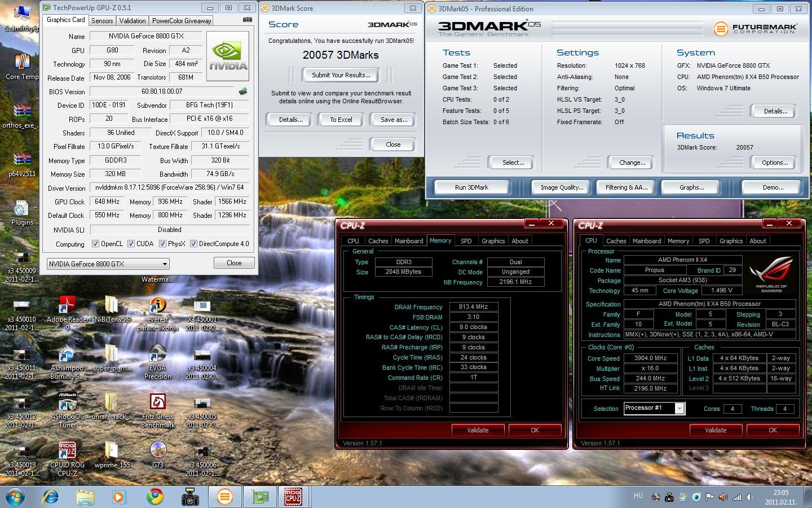Image resolution: width=812 pixels, height=508 pixels.
Task: Toggle the OpenCL checkbox in GPU-Z
Action: point(95,244)
